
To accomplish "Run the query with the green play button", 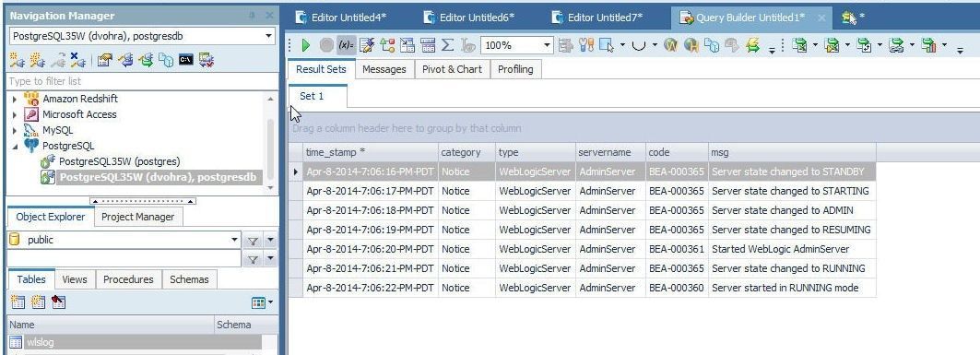I will coord(306,45).
